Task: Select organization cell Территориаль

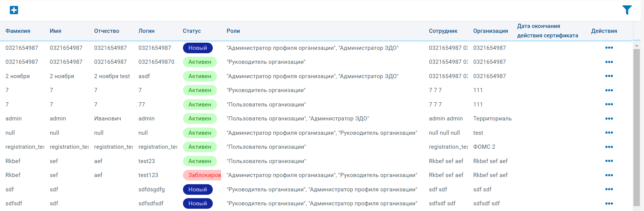Action: pos(492,119)
